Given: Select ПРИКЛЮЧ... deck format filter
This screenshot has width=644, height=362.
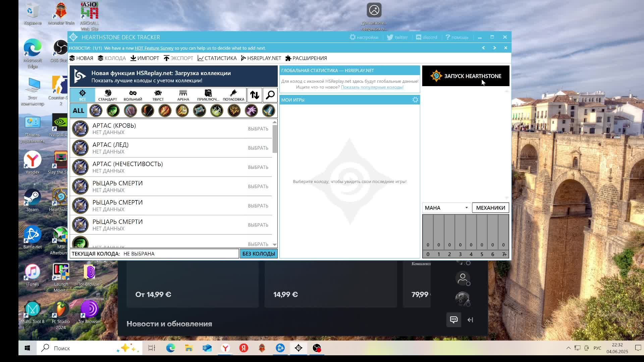Looking at the screenshot, I should pos(208,95).
